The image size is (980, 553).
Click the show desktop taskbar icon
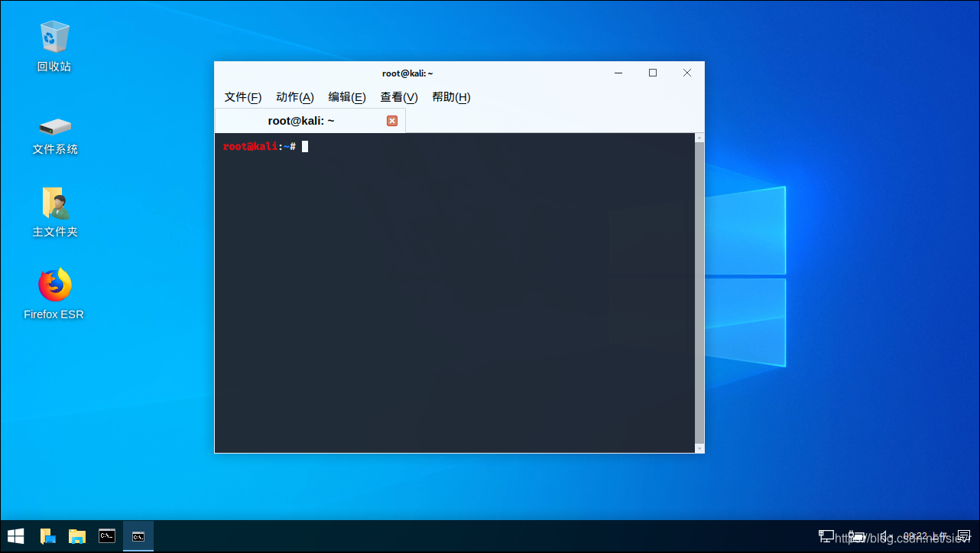[x=48, y=536]
